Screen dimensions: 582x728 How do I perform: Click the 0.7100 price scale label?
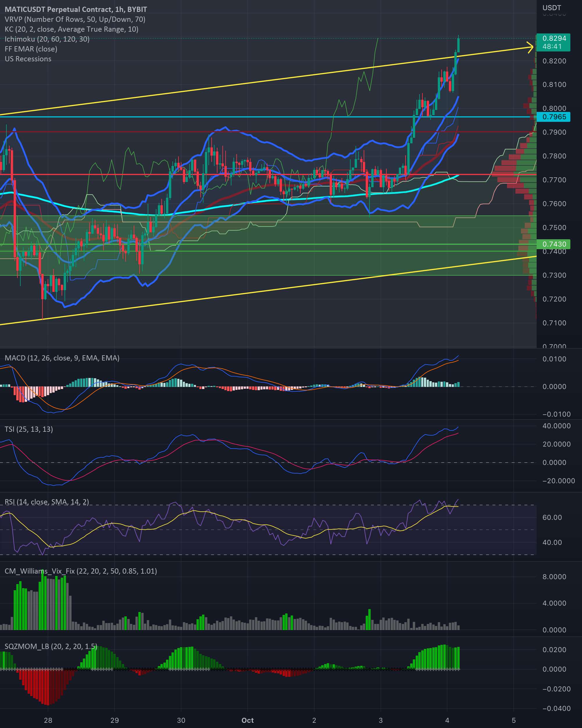click(554, 323)
